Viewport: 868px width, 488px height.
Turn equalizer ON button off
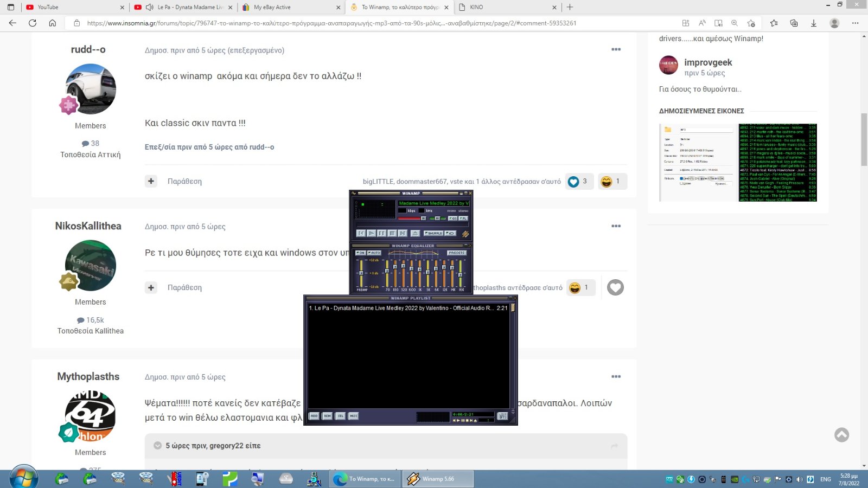[x=361, y=253]
